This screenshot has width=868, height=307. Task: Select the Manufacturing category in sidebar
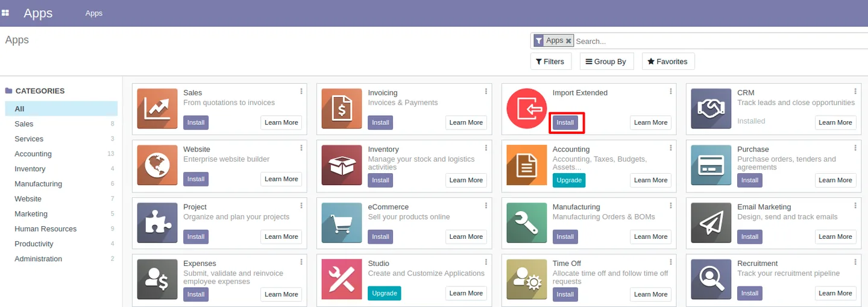coord(61,184)
